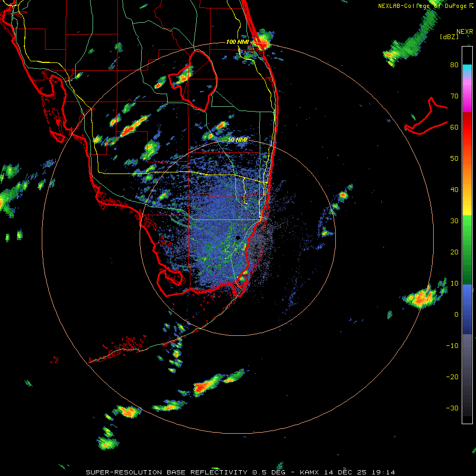Click the 70 value on the dBZ scale
Image resolution: width=476 pixels, height=476 pixels.
point(454,96)
